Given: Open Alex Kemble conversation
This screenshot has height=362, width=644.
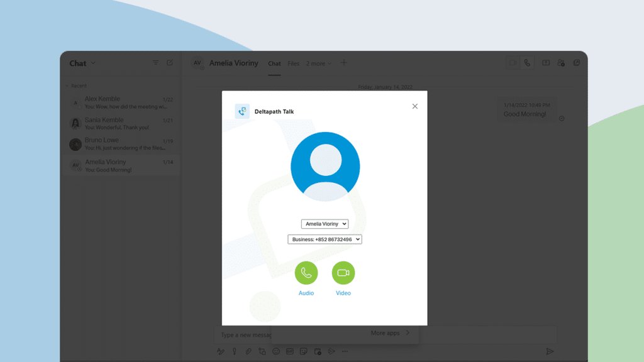Looking at the screenshot, I should [121, 102].
